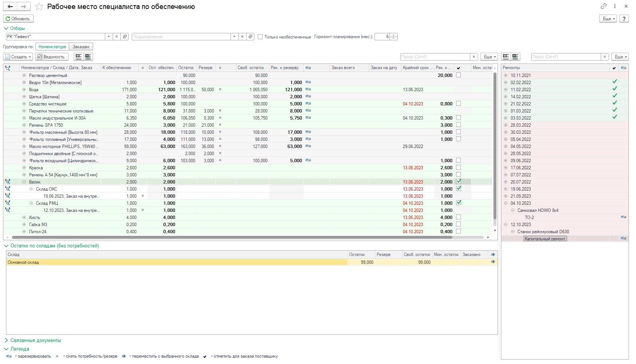Click the move-from-warehouse arrow in the Основной склад row
Viewport: 636px width, 364px height.
(493, 262)
